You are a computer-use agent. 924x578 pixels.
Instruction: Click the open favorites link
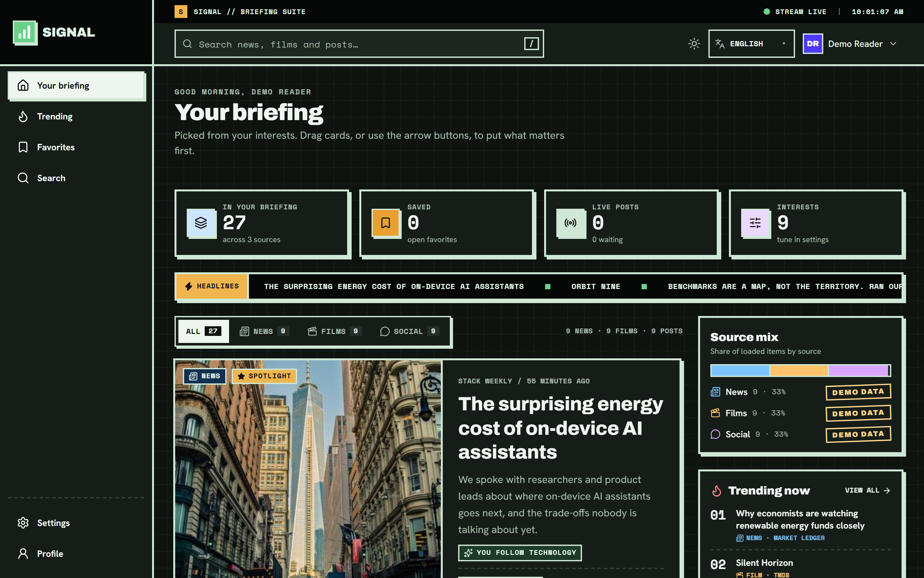(432, 240)
